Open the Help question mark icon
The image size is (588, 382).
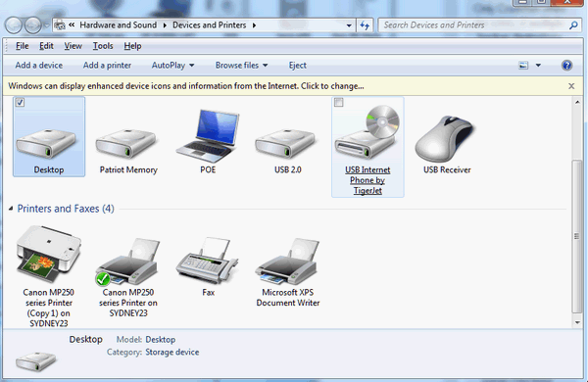click(x=566, y=66)
